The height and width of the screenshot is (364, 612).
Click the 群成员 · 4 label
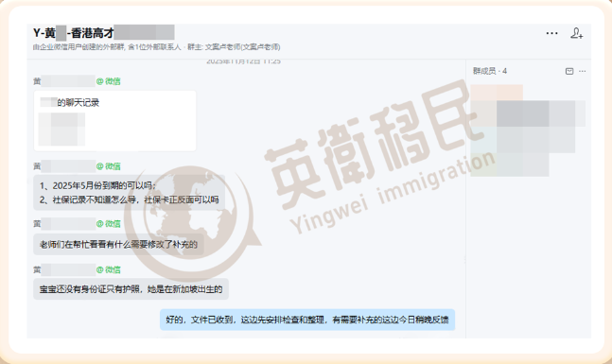(489, 71)
